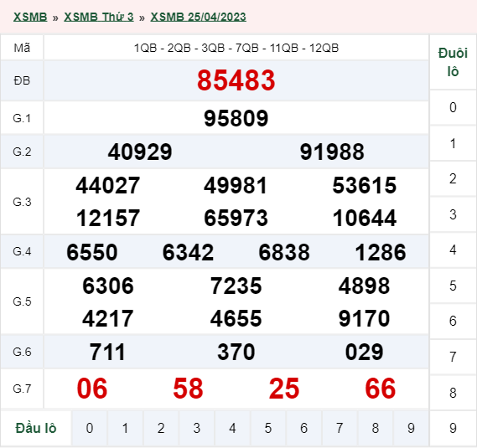The width and height of the screenshot is (477, 448).
Task: Select Đuôi lô digit 0
Action: pyautogui.click(x=453, y=107)
